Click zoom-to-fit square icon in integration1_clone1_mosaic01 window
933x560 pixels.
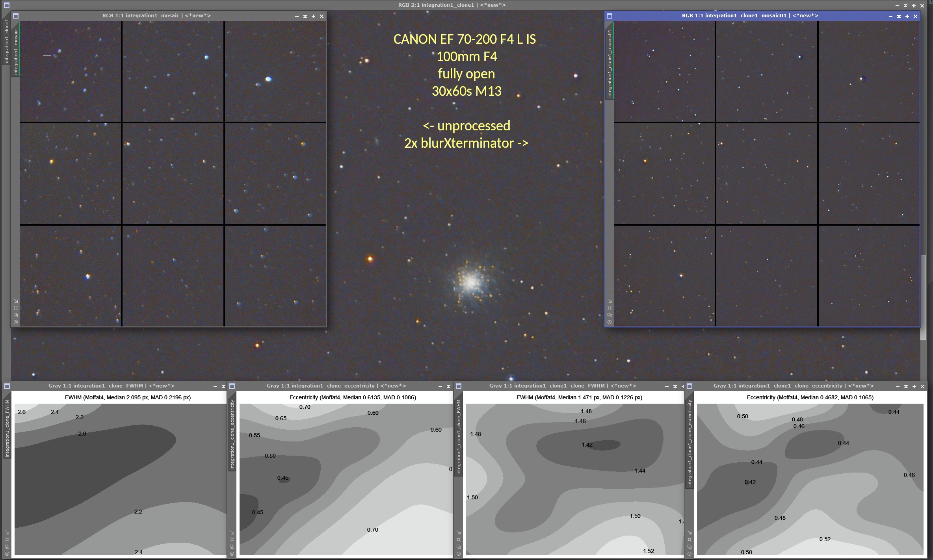click(x=610, y=308)
